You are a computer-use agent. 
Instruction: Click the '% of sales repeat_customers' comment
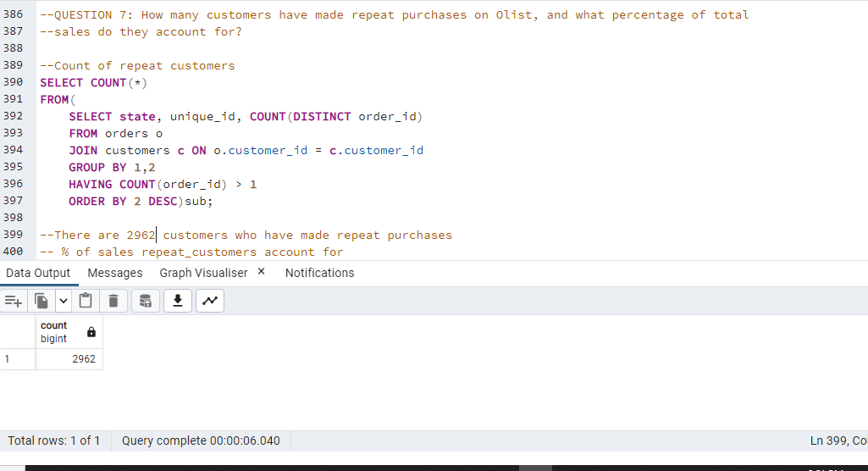coord(191,252)
